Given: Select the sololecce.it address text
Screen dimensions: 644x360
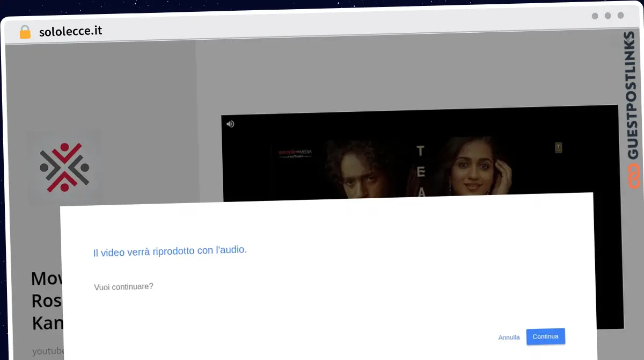Looking at the screenshot, I should coord(70,31).
